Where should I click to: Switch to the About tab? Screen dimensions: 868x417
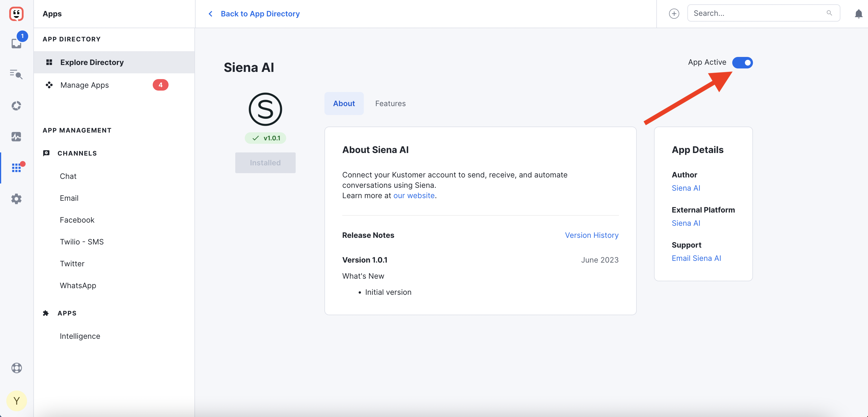point(344,104)
